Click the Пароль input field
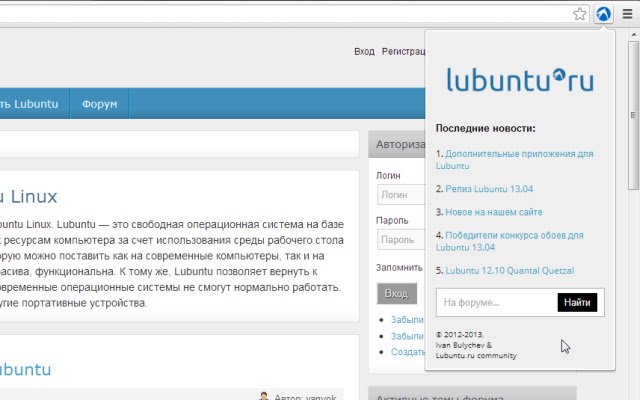 click(401, 240)
